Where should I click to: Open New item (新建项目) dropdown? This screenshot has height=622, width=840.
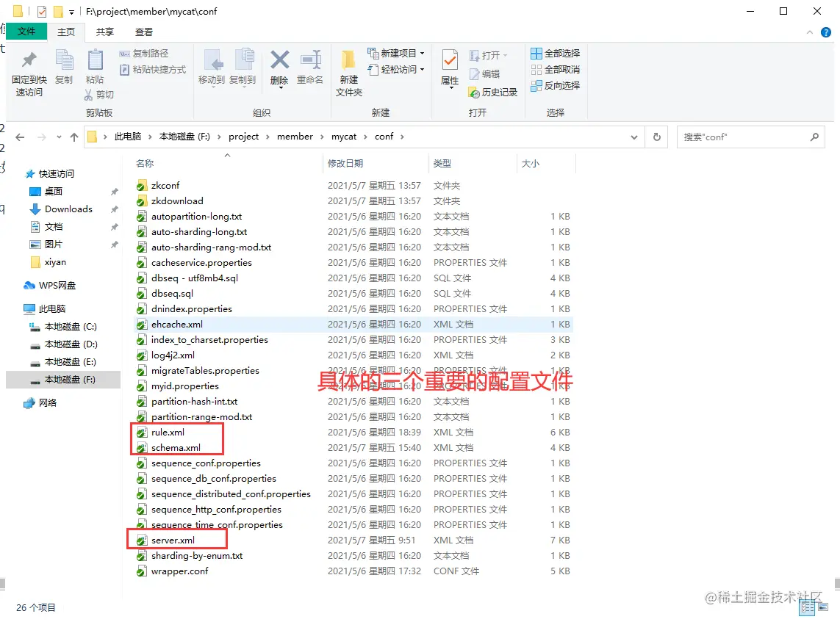(x=396, y=53)
